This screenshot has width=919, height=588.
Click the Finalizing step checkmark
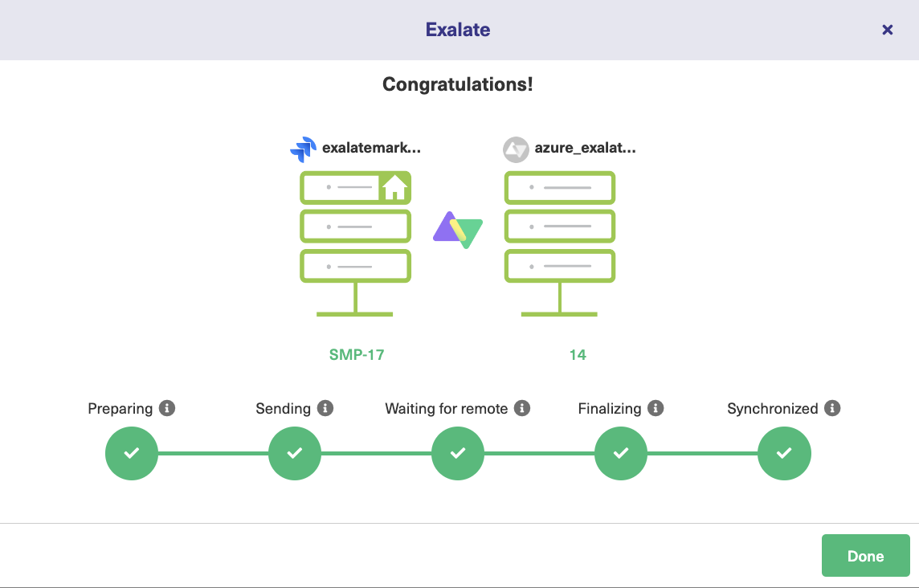(x=620, y=453)
